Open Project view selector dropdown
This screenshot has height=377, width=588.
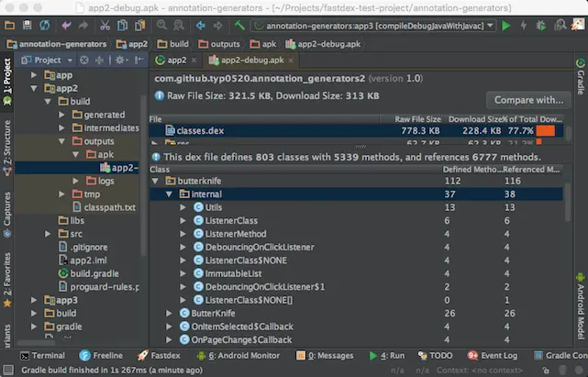pyautogui.click(x=47, y=60)
